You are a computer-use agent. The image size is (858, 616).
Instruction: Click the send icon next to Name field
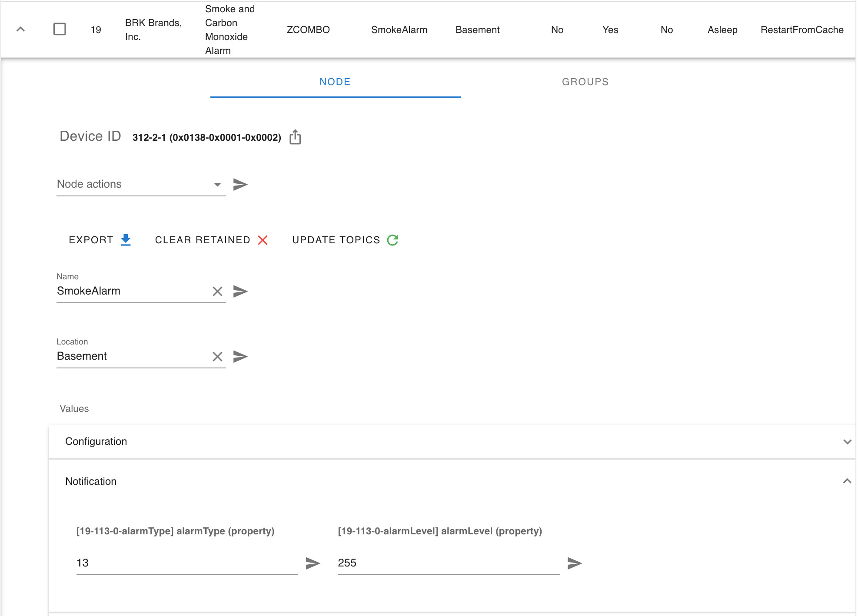240,291
